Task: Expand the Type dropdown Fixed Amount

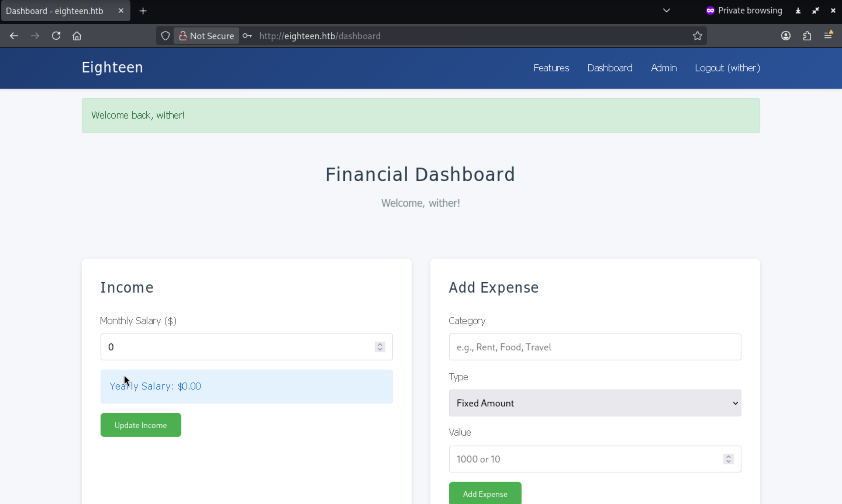Action: (x=595, y=403)
